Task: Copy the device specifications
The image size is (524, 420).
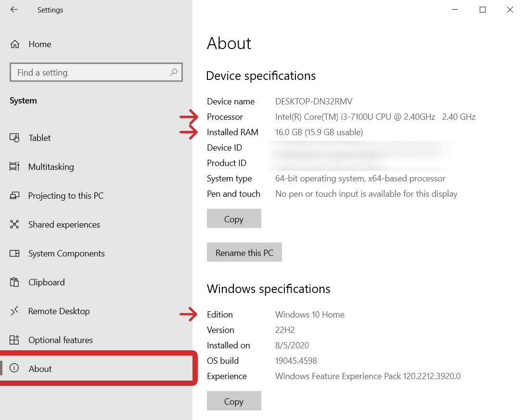Action: (x=234, y=219)
